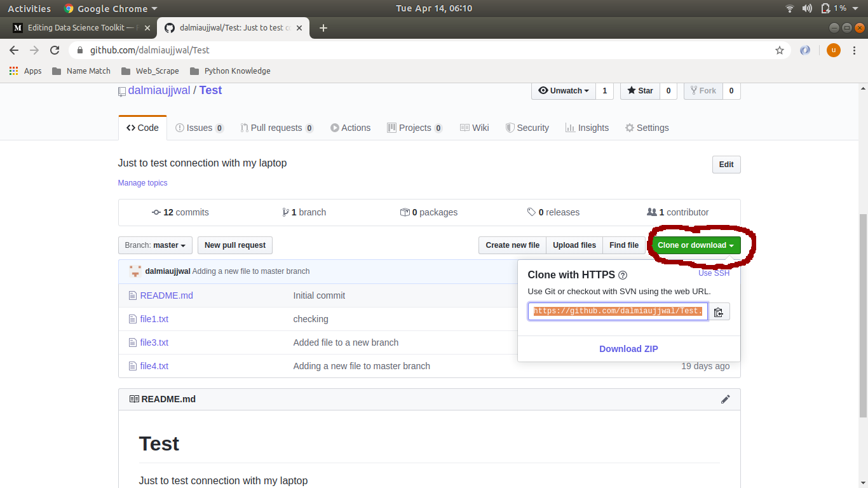View the 1 contributor link
Image resolution: width=868 pixels, height=488 pixels.
coord(678,212)
